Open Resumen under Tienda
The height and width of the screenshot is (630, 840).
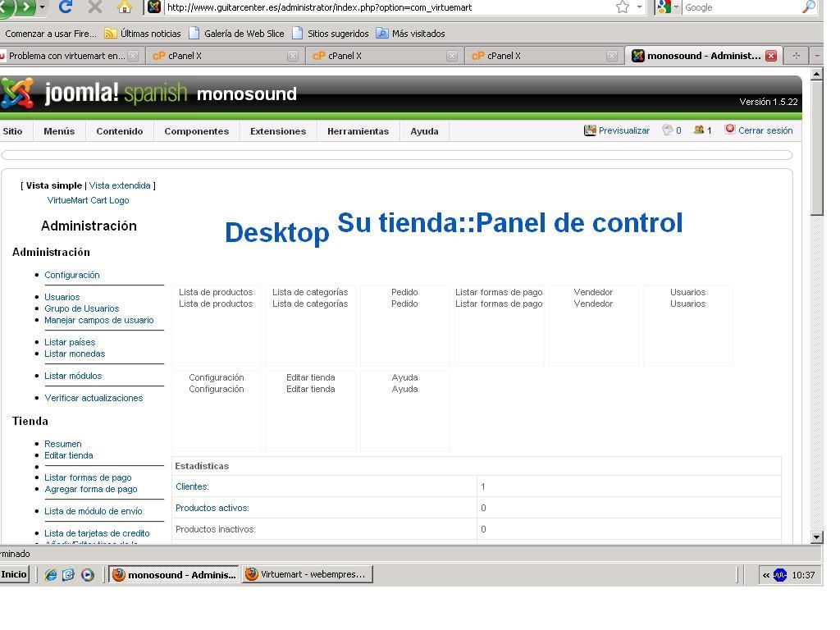[62, 444]
